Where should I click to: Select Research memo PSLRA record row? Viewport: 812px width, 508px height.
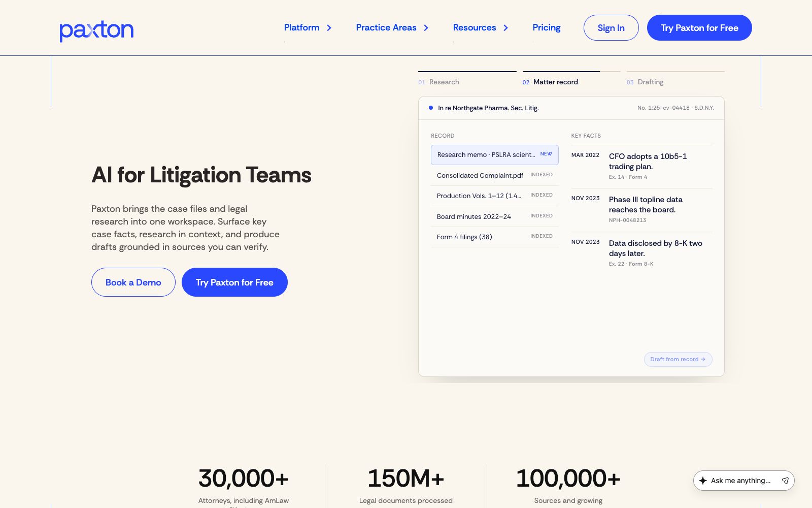495,155
